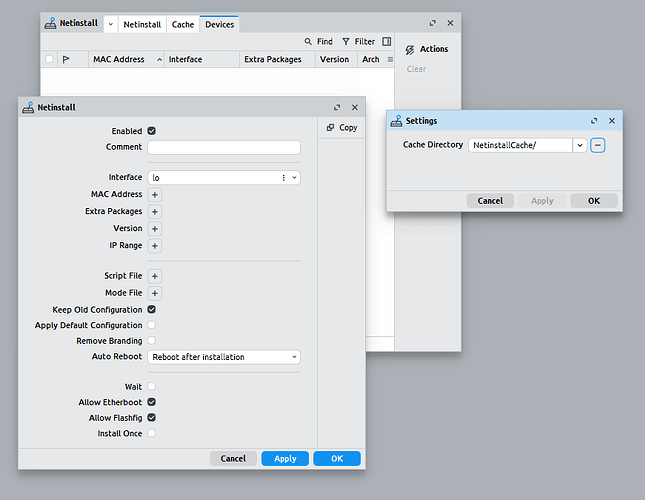Viewport: 645px width, 500px height.
Task: Click the flag column header icon
Action: [66, 60]
